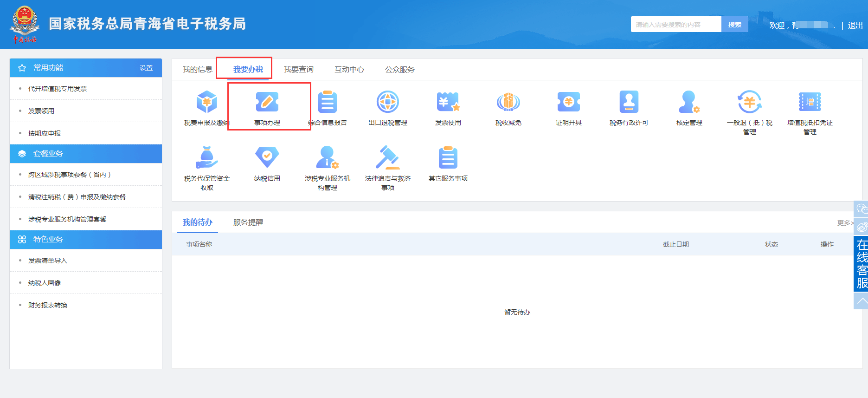
Task: Open 税务代保管资金收取 money bag icon
Action: (207, 158)
